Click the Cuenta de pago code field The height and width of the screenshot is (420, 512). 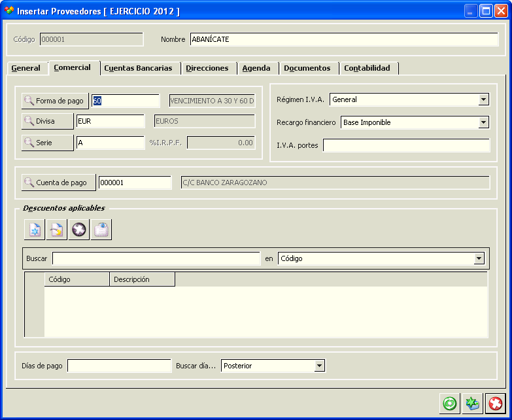coord(135,183)
